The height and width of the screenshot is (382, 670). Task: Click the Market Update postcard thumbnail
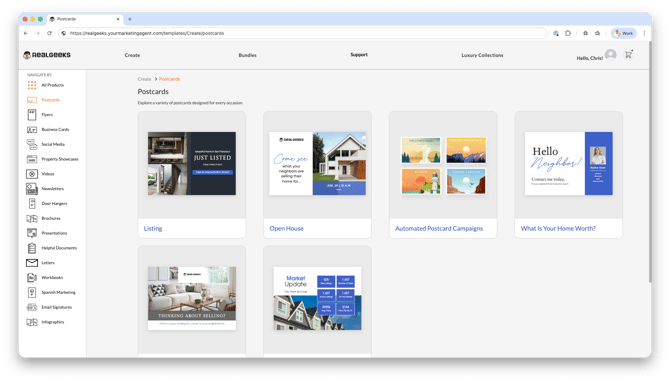pyautogui.click(x=317, y=298)
